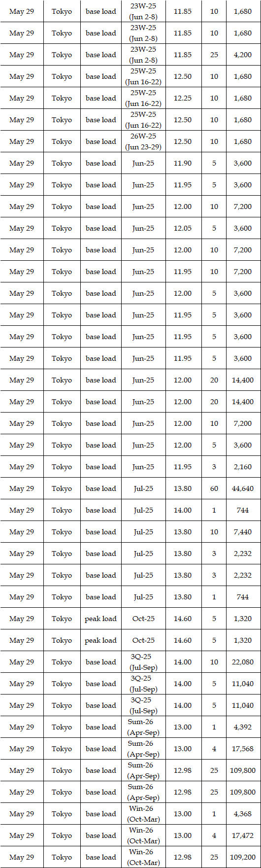Viewport: 261px width, 868px height.
Task: Click the first Sum-26 (Apr-Sep) contract cell
Action: [143, 727]
